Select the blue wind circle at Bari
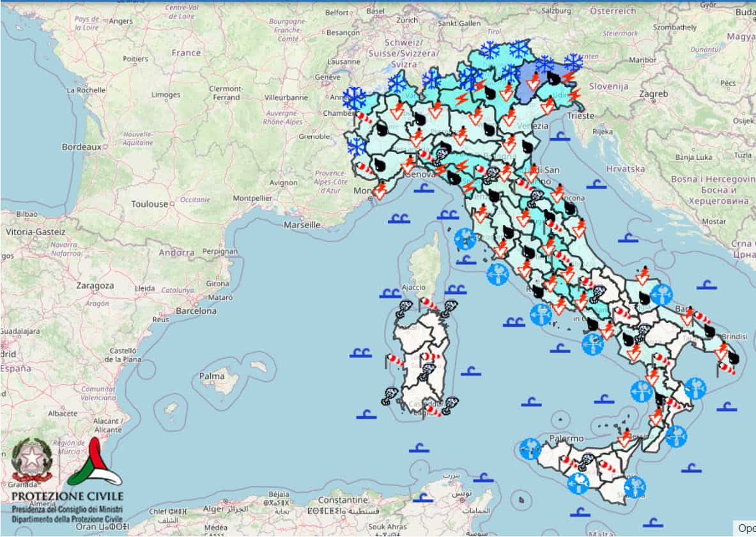756x537 pixels. click(x=661, y=294)
